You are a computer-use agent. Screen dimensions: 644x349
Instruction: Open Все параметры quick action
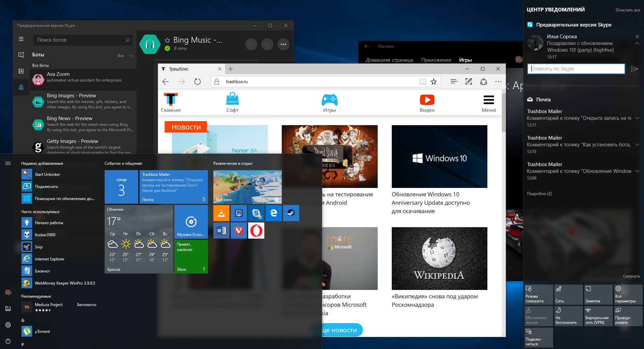tap(628, 295)
